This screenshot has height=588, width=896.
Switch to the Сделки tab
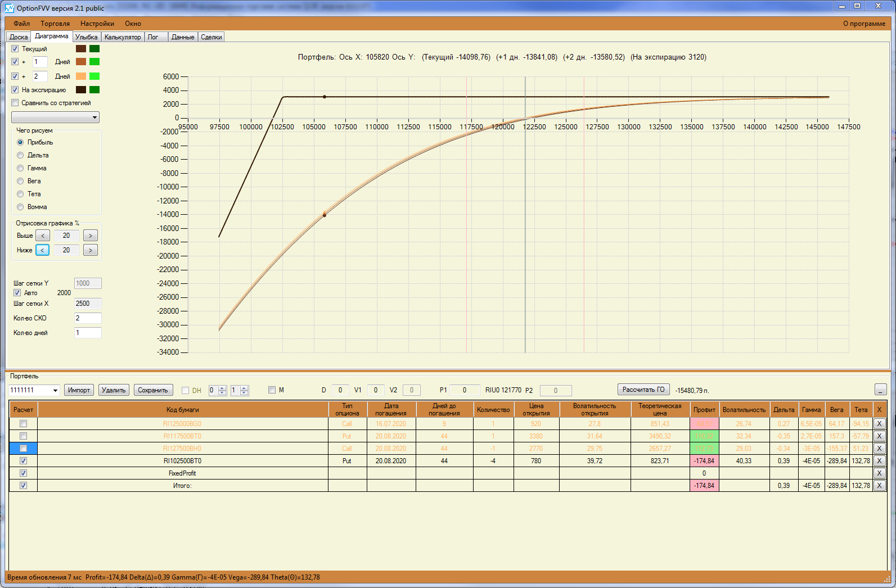[211, 37]
